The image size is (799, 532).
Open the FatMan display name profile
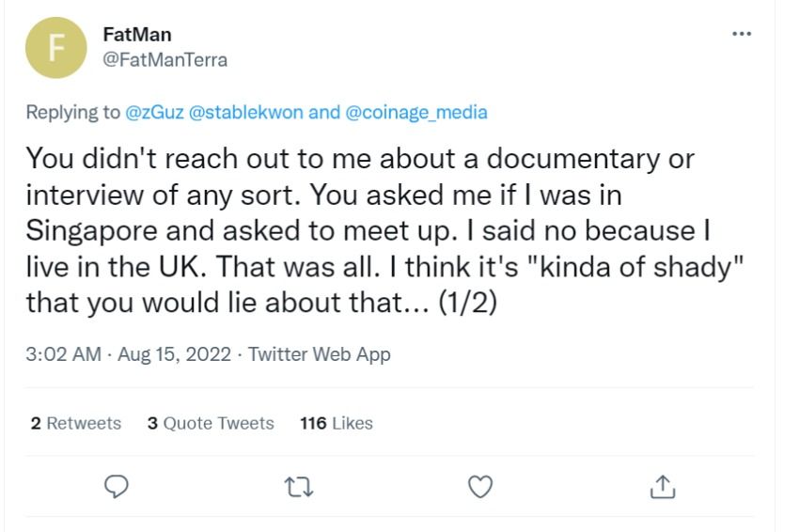136,35
